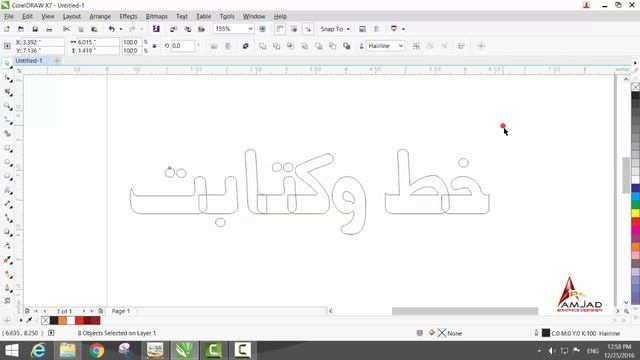Click the Save icon
640x360 pixels.
35,29
